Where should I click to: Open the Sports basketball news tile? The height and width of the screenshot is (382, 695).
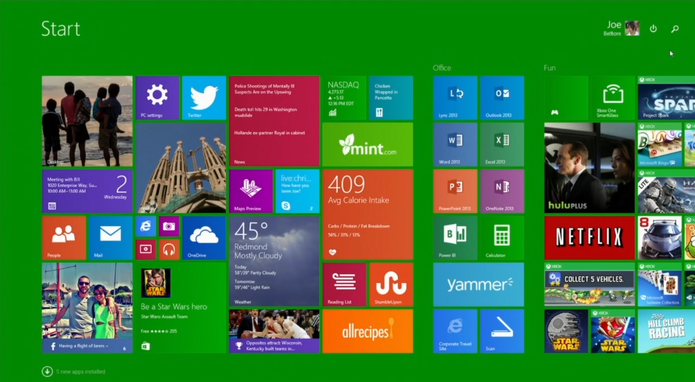(x=274, y=331)
